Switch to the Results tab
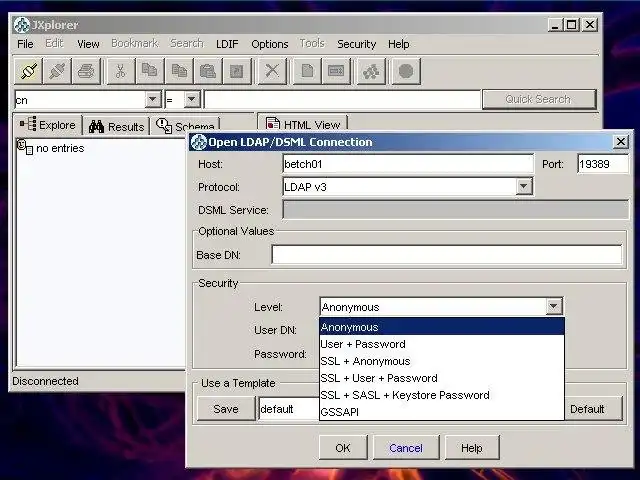Viewport: 640px width, 480px height. [116, 127]
